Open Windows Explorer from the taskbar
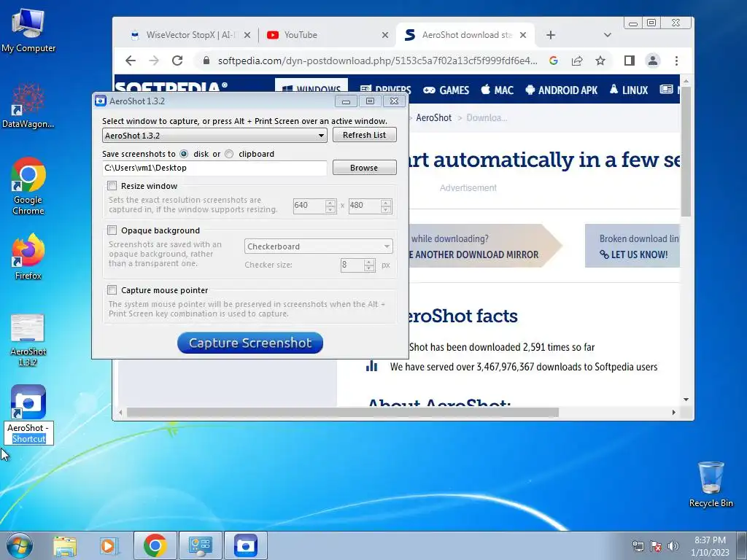The image size is (747, 560). pyautogui.click(x=65, y=545)
